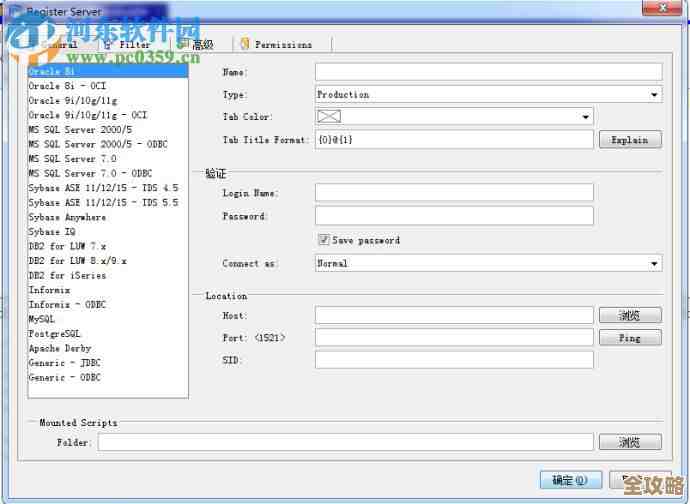Image resolution: width=690 pixels, height=504 pixels.
Task: Select MySQL in the server list
Action: tap(42, 319)
